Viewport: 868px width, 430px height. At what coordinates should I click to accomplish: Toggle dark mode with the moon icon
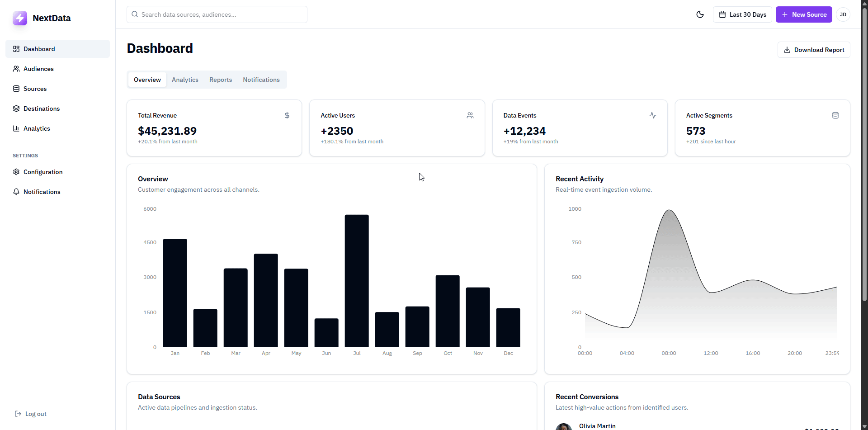pos(700,14)
